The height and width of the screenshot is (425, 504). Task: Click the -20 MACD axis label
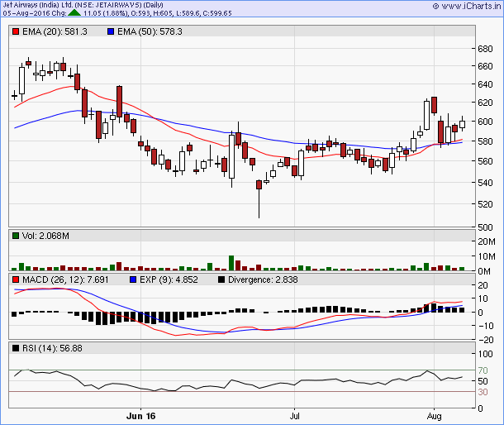tap(486, 340)
